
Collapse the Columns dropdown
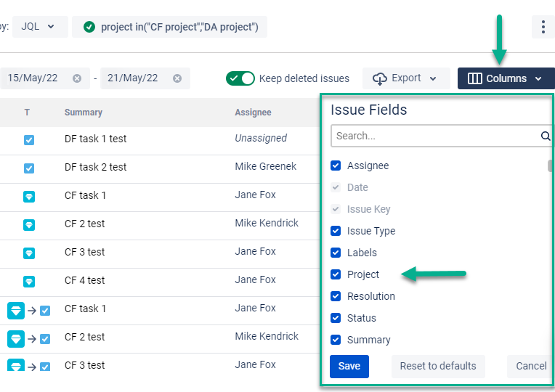[x=506, y=78]
